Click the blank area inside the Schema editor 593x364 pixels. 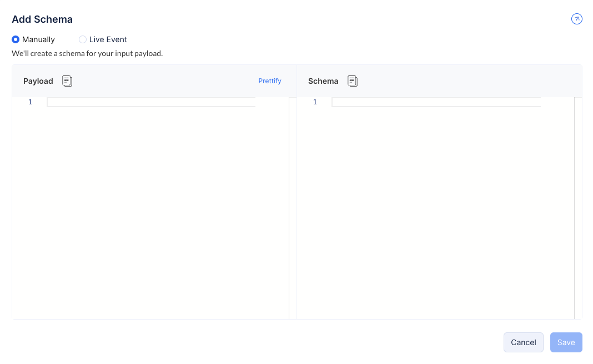pos(436,211)
